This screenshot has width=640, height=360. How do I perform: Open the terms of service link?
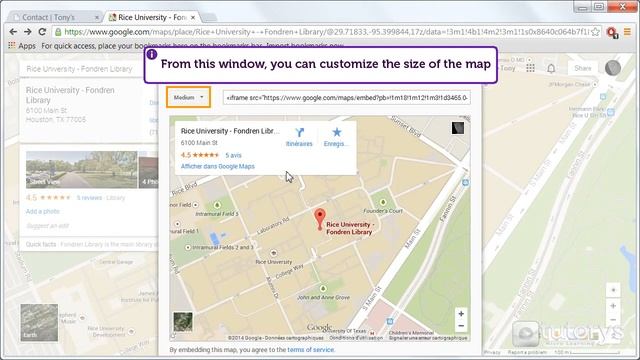point(310,350)
